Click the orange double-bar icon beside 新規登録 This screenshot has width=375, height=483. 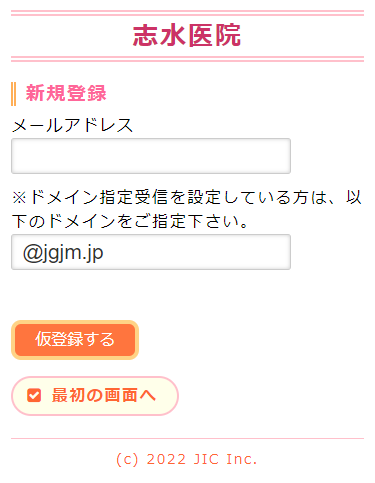coord(13,94)
